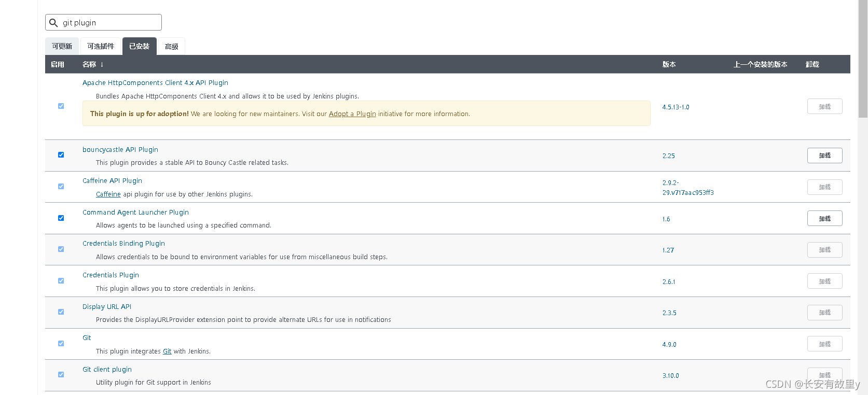This screenshot has width=868, height=395.
Task: Open the Caffeine link in description
Action: point(108,194)
